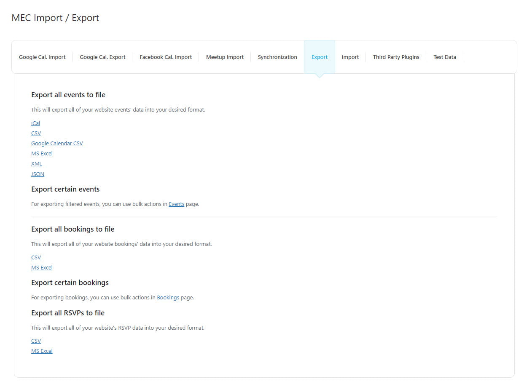The width and height of the screenshot is (532, 392).
Task: Click MS Excel link for all events
Action: click(42, 154)
